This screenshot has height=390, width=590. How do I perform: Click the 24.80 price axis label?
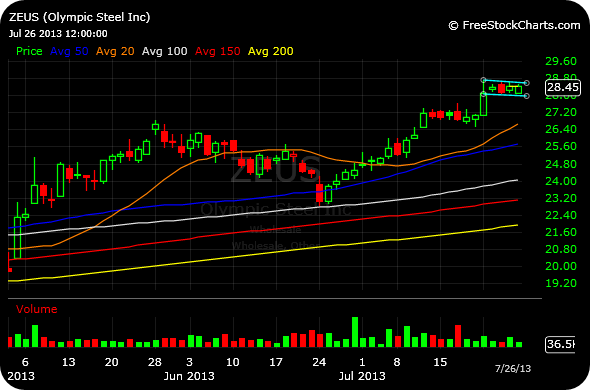point(561,164)
